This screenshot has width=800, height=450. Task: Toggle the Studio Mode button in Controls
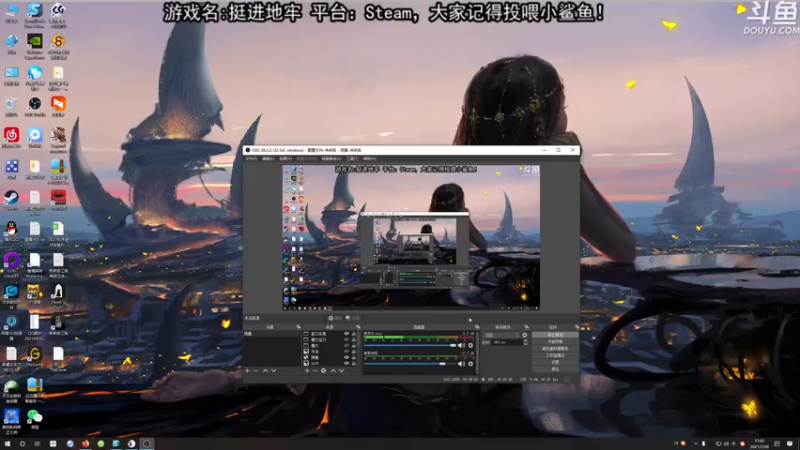(555, 355)
